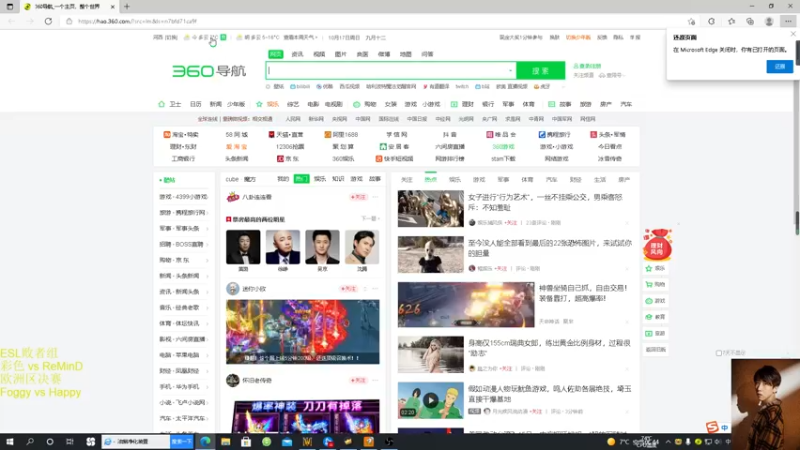Image resolution: width=800 pixels, height=450 pixels.
Task: Select the 图片 search tab
Action: pyautogui.click(x=340, y=54)
